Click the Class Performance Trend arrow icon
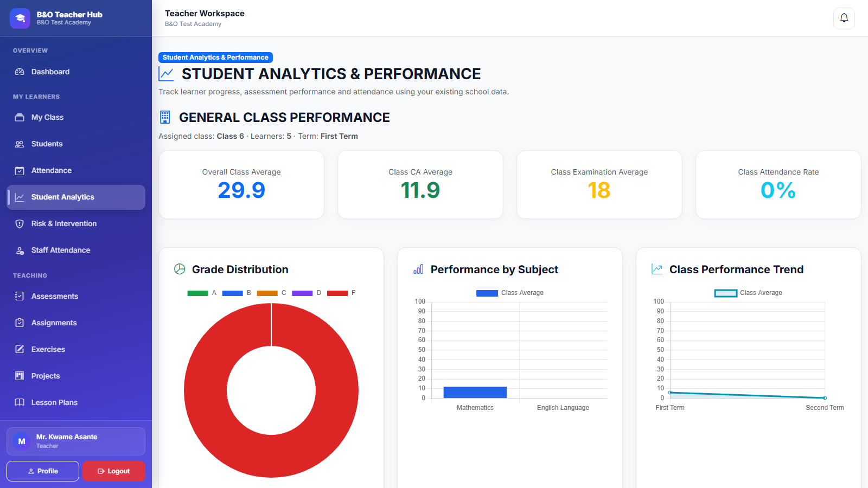 point(657,269)
